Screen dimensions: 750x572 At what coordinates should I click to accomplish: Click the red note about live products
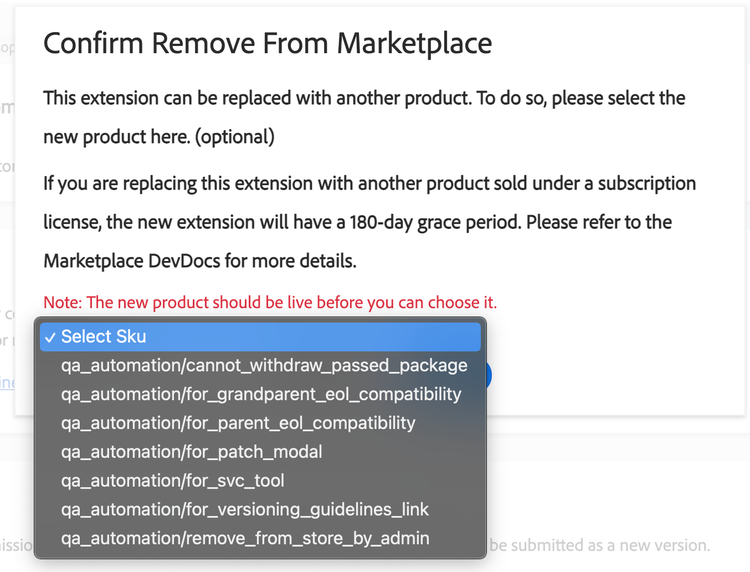[x=270, y=302]
